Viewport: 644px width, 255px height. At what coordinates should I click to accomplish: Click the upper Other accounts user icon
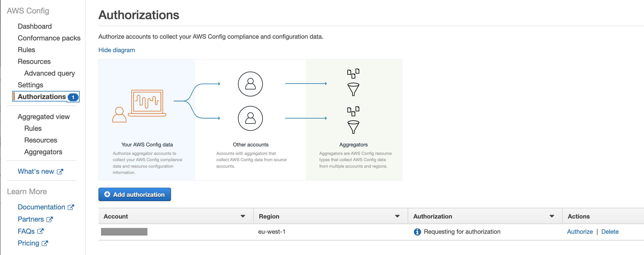[x=250, y=84]
